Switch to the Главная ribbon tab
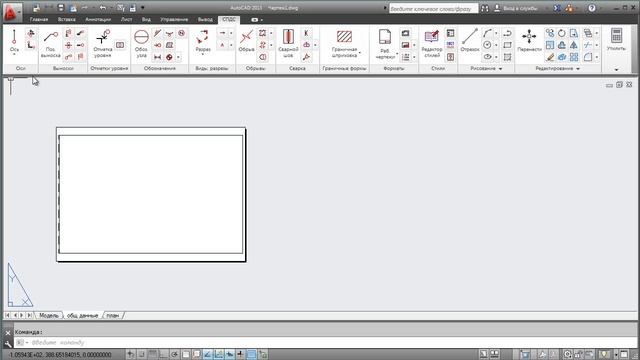 (x=39, y=20)
